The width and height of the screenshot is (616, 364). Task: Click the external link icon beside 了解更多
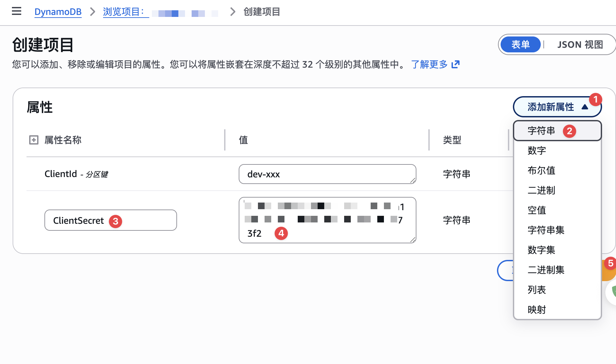[456, 64]
